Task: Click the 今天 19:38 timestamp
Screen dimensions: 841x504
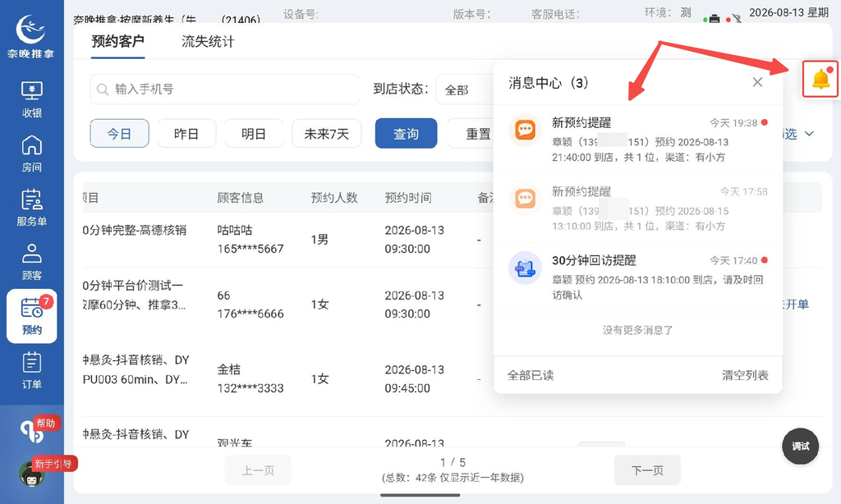Action: [x=733, y=123]
